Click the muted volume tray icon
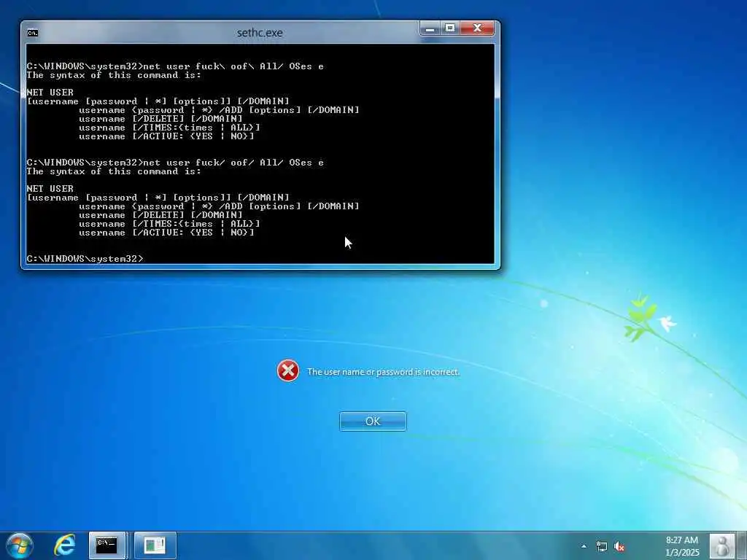Viewport: 747px width, 560px height. coord(619,546)
